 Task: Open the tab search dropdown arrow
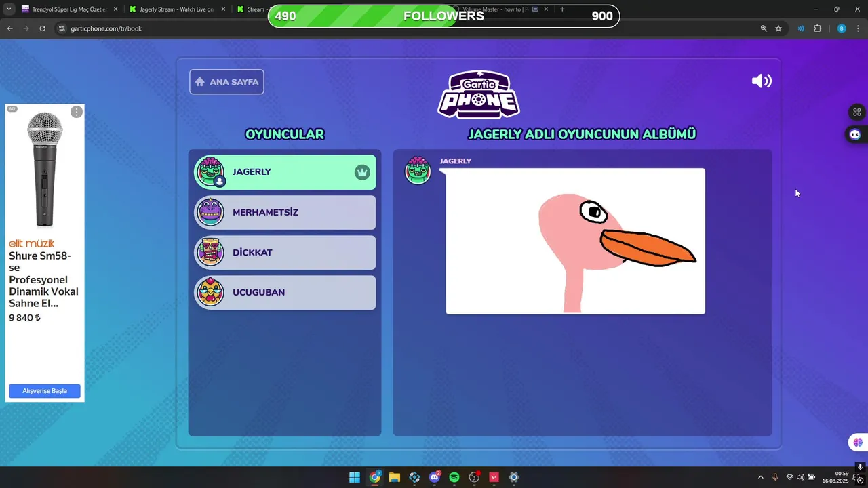(9, 9)
